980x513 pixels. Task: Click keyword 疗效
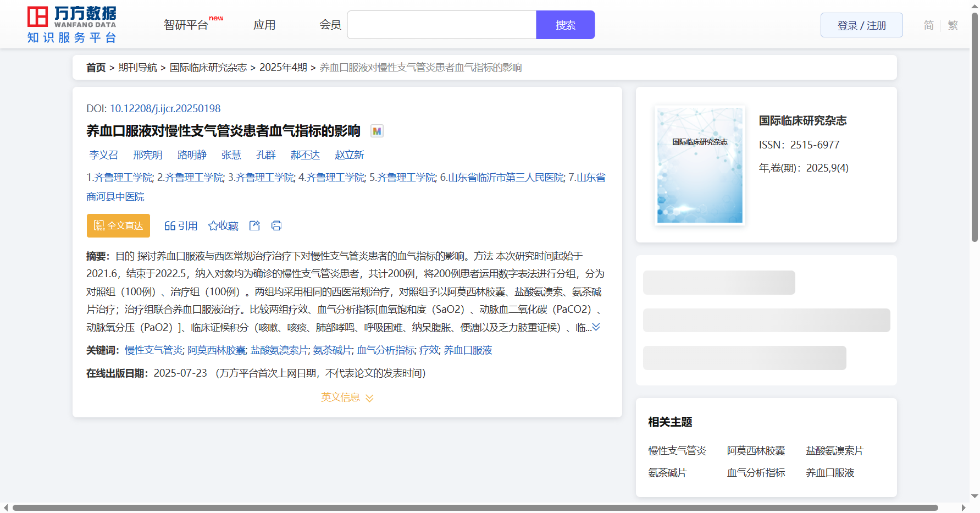pos(429,350)
